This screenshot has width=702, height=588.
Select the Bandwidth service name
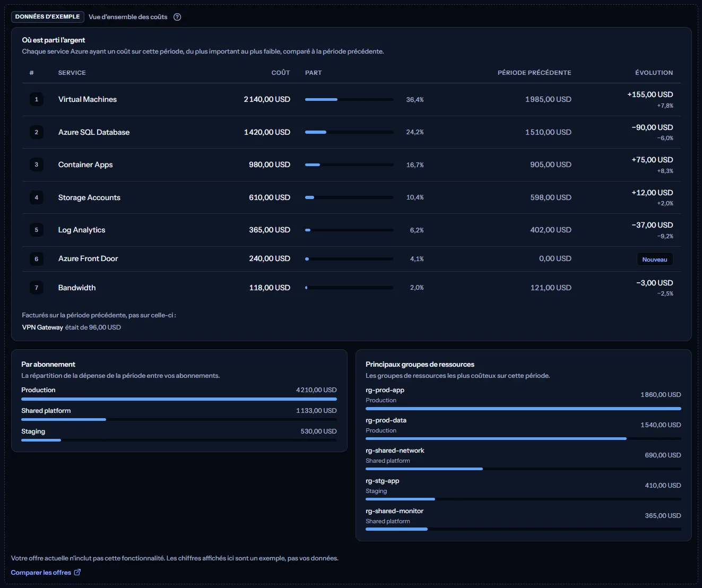click(x=77, y=288)
